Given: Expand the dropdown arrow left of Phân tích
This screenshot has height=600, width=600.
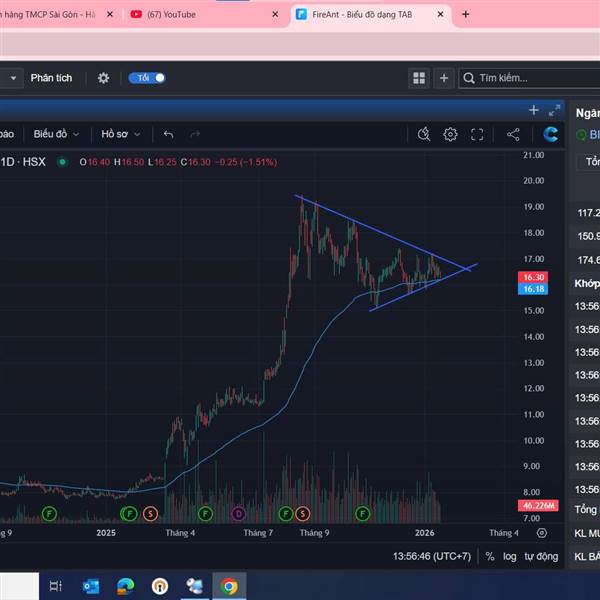Looking at the screenshot, I should pos(13,78).
